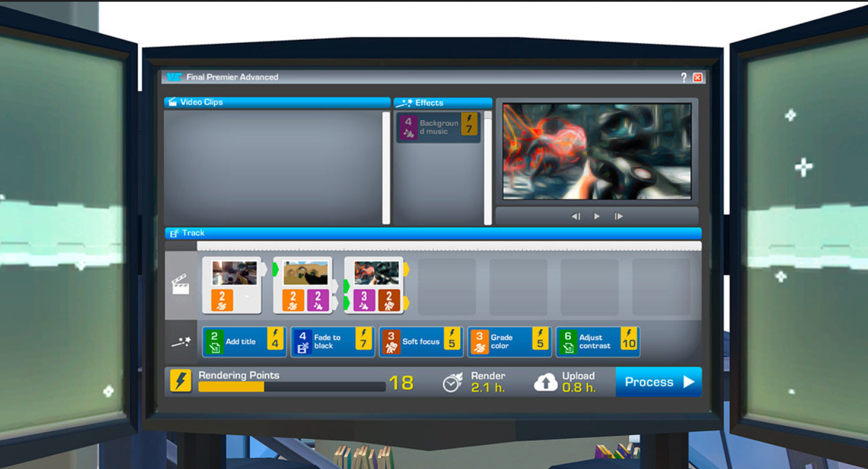Skip to previous frame in preview
The image size is (868, 469).
click(575, 216)
